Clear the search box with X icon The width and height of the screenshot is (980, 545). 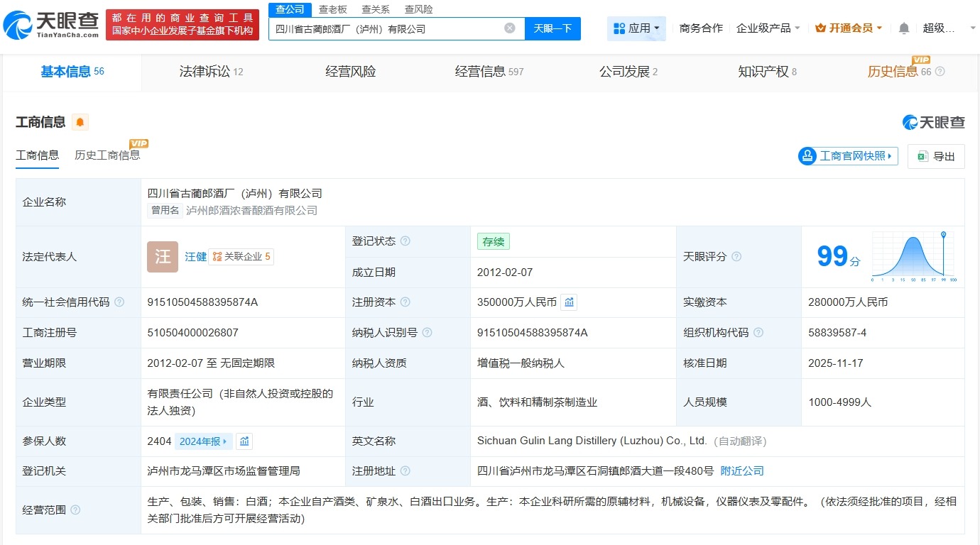(x=510, y=28)
